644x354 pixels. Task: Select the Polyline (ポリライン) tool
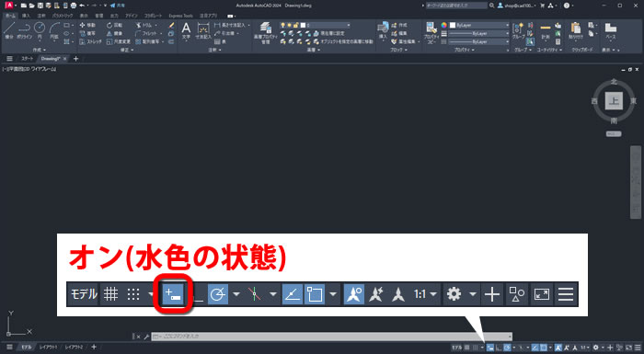tap(24, 30)
